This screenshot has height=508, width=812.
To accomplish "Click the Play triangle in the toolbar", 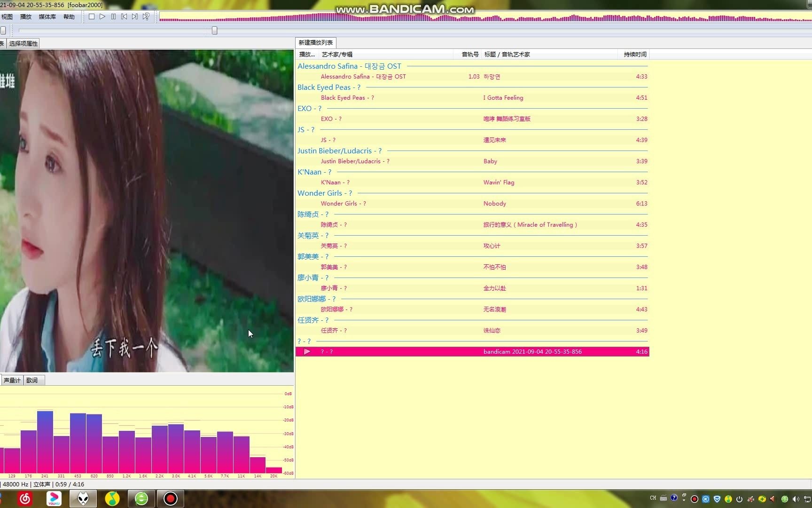I will [102, 16].
